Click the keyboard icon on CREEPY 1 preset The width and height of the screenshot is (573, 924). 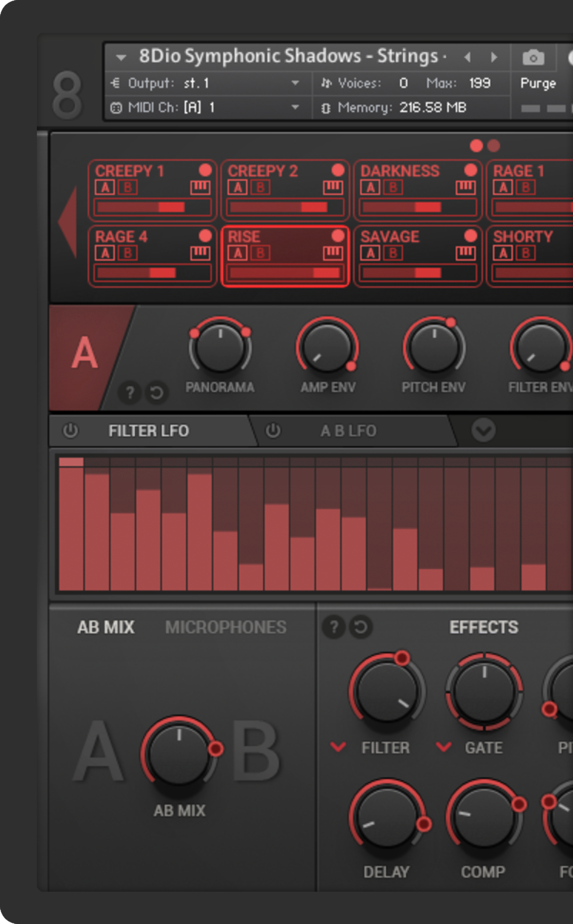(200, 188)
